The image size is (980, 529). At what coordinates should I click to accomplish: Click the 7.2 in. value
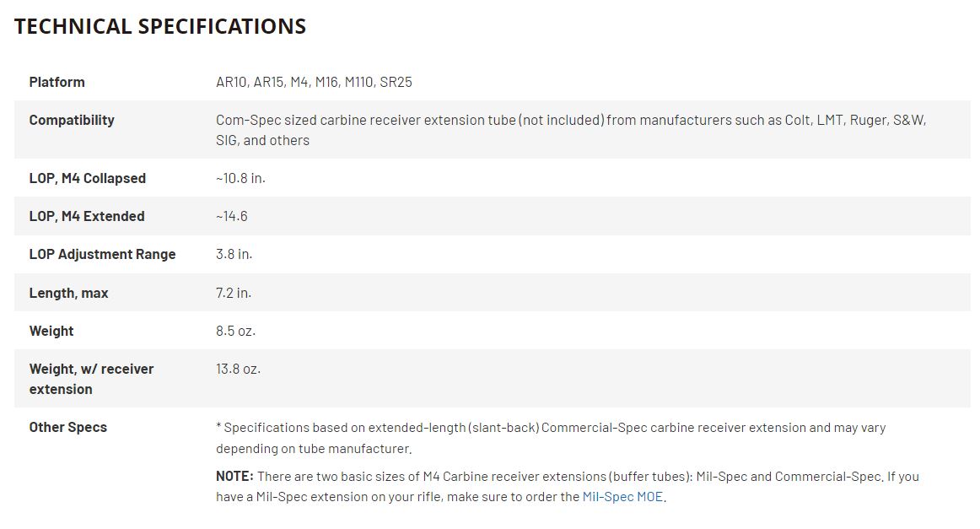click(234, 293)
